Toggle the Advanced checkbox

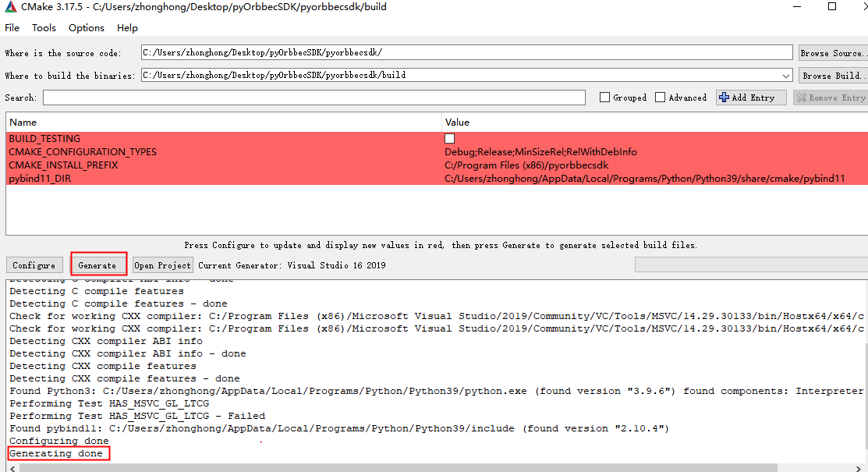(661, 98)
